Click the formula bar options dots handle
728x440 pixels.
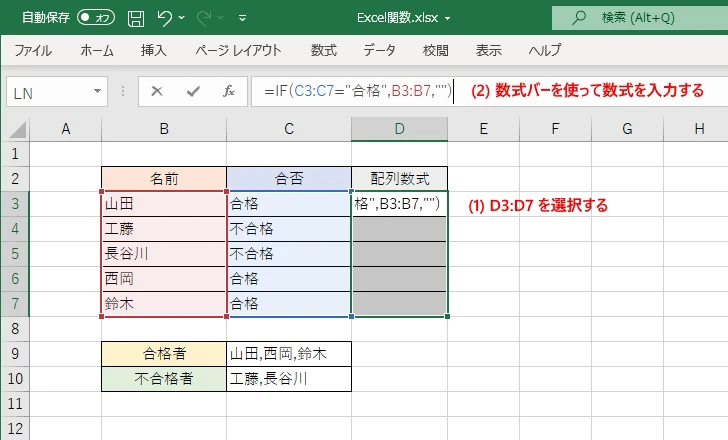(x=123, y=91)
